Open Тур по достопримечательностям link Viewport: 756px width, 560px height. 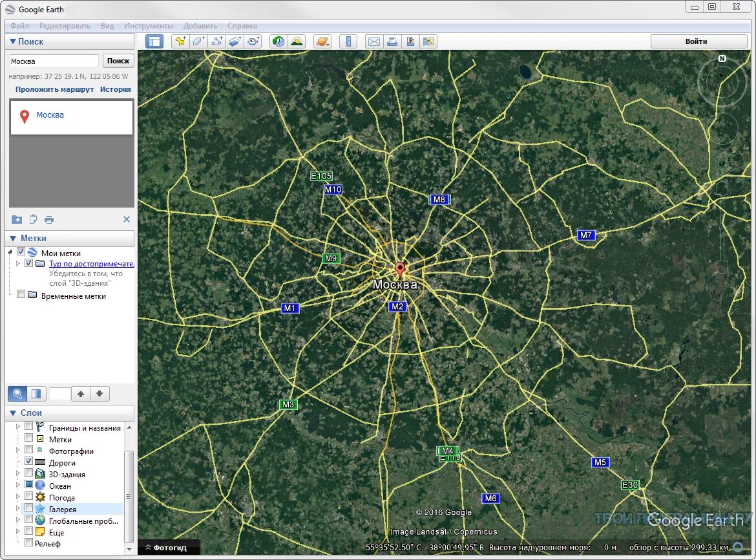tap(92, 264)
